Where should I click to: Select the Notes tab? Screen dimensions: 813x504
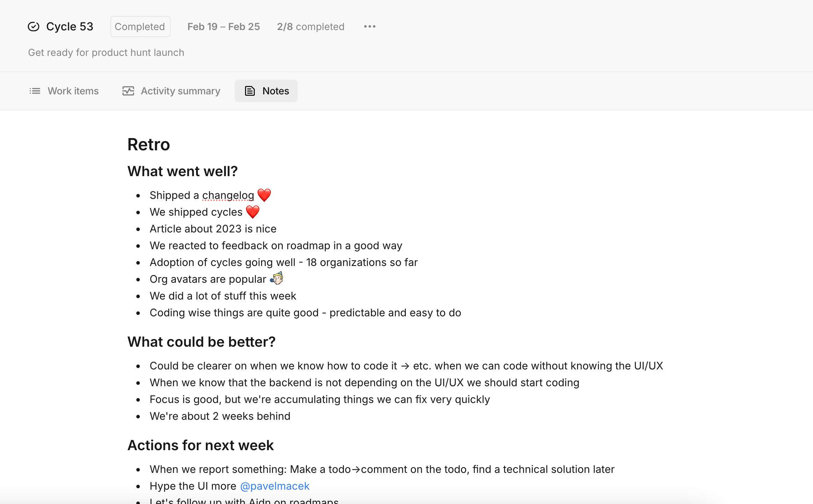coord(266,91)
